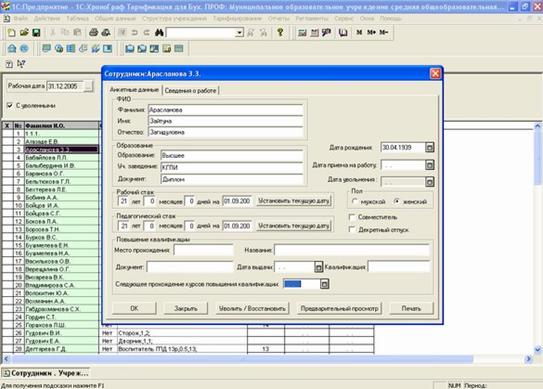The width and height of the screenshot is (543, 389).
Task: Click the house icon in second toolbar
Action: (x=12, y=48)
